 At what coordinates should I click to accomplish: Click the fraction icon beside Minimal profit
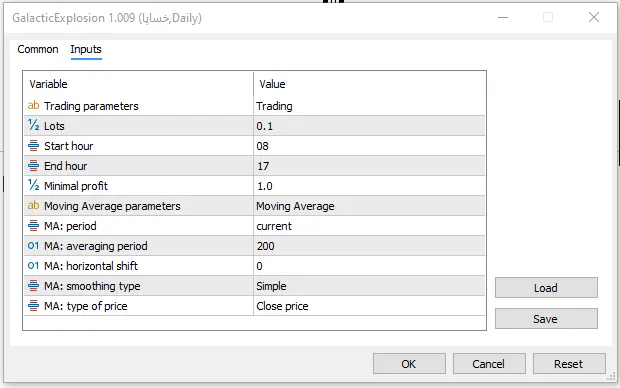[x=34, y=185]
